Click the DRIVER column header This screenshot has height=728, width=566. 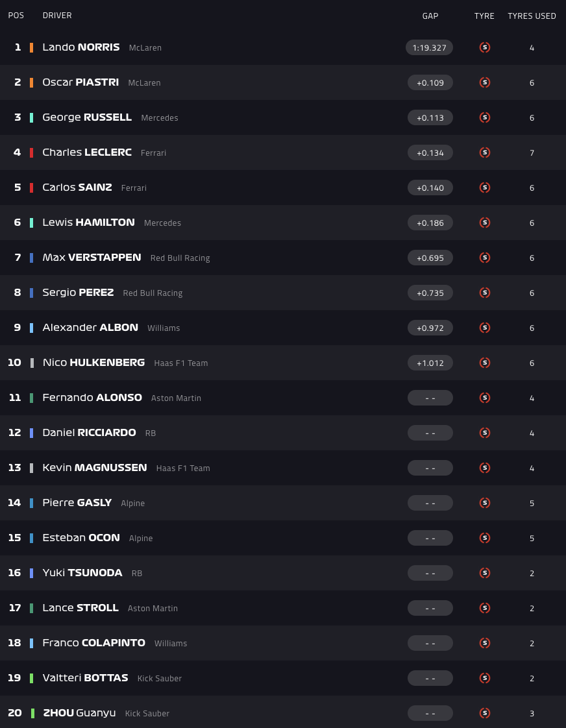pos(57,16)
